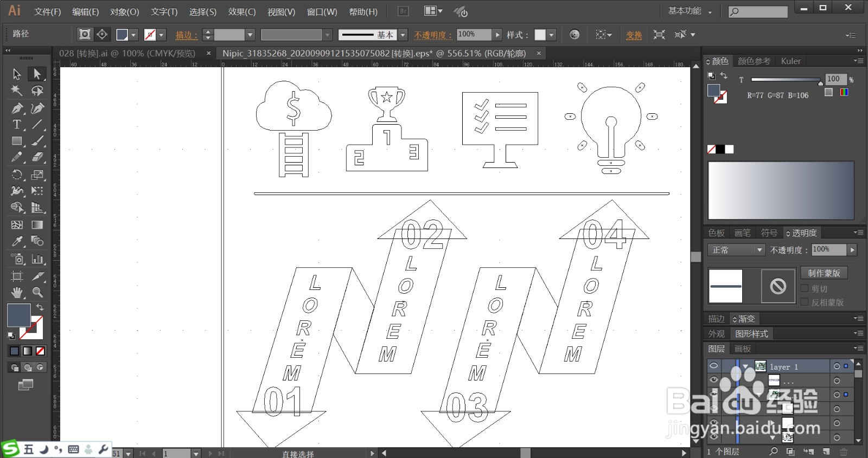Click the 制作蒙版 (Make Mask) button
The height and width of the screenshot is (458, 868).
click(x=824, y=273)
